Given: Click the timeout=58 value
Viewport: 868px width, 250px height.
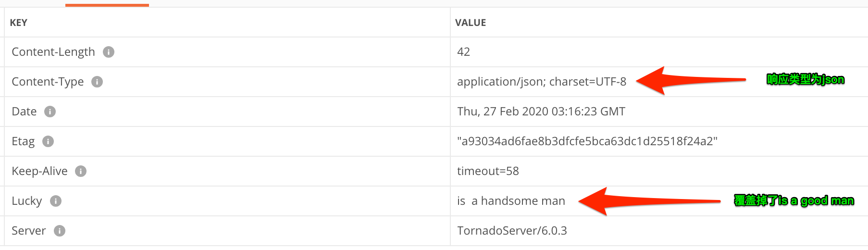Looking at the screenshot, I should (x=488, y=171).
